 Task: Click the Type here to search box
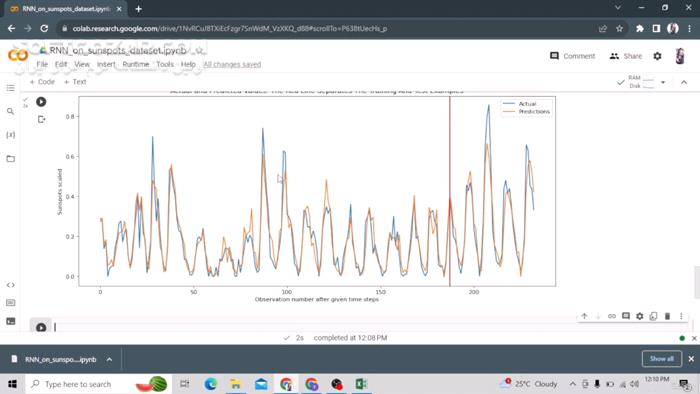(x=98, y=384)
